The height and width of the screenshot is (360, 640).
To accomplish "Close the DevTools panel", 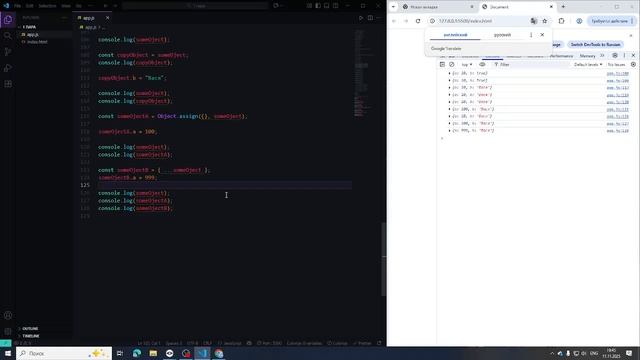I will 633,56.
